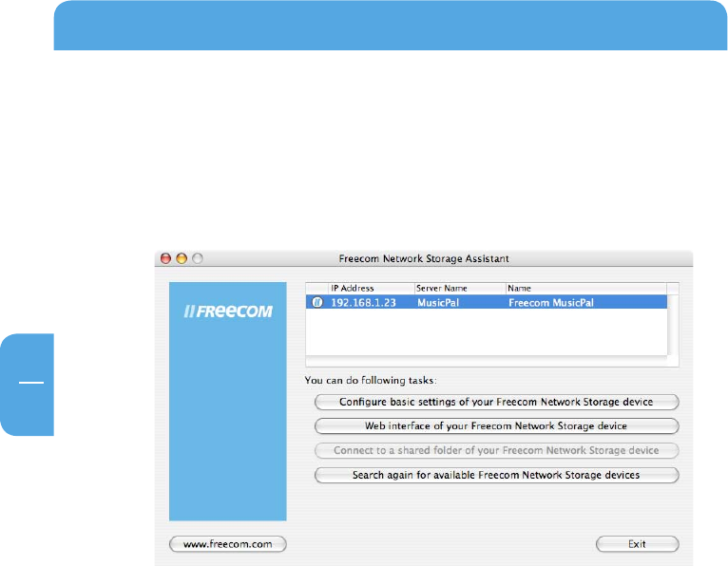Search again for available Freecom devices
Screen dimensions: 728x566
[x=496, y=475]
